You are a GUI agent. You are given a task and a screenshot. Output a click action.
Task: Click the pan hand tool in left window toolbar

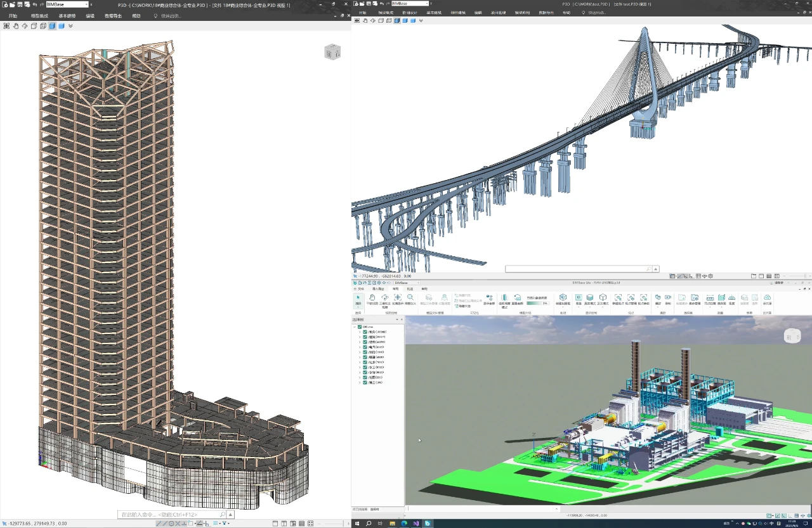[x=16, y=26]
